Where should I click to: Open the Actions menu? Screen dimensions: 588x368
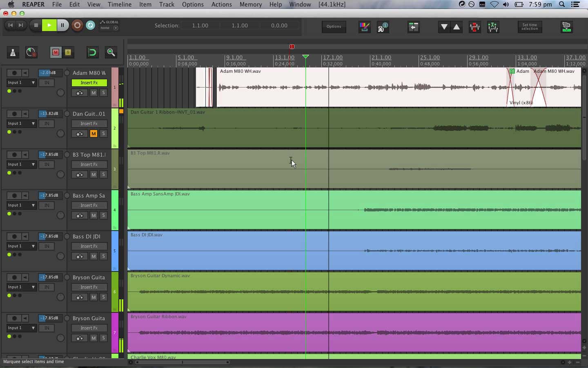(x=221, y=4)
